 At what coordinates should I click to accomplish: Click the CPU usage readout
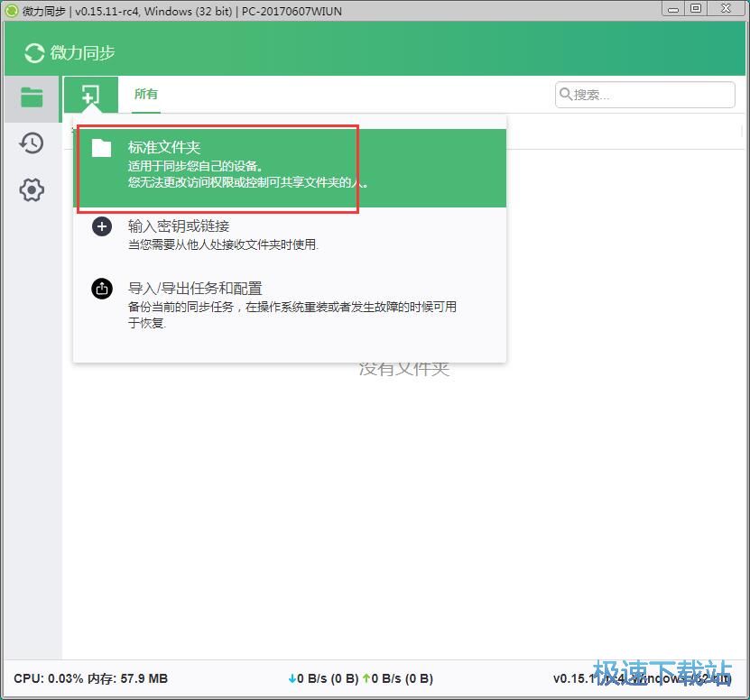[x=47, y=678]
